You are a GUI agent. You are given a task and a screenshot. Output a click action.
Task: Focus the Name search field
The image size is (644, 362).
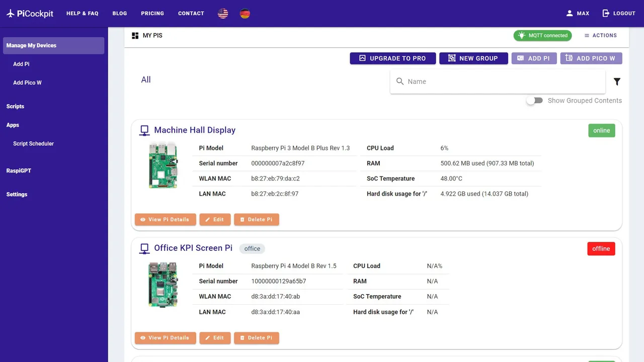[498, 81]
